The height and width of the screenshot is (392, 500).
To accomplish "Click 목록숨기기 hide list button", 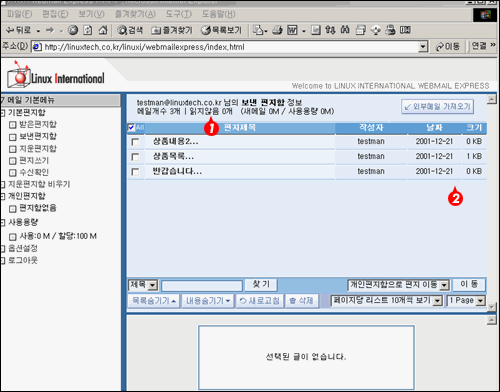I will pyautogui.click(x=154, y=301).
